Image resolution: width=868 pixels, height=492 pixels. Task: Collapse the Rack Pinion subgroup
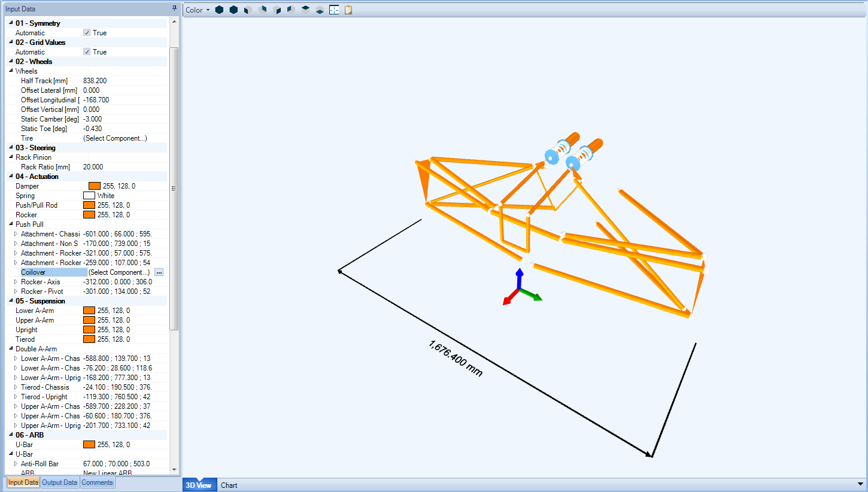(11, 157)
